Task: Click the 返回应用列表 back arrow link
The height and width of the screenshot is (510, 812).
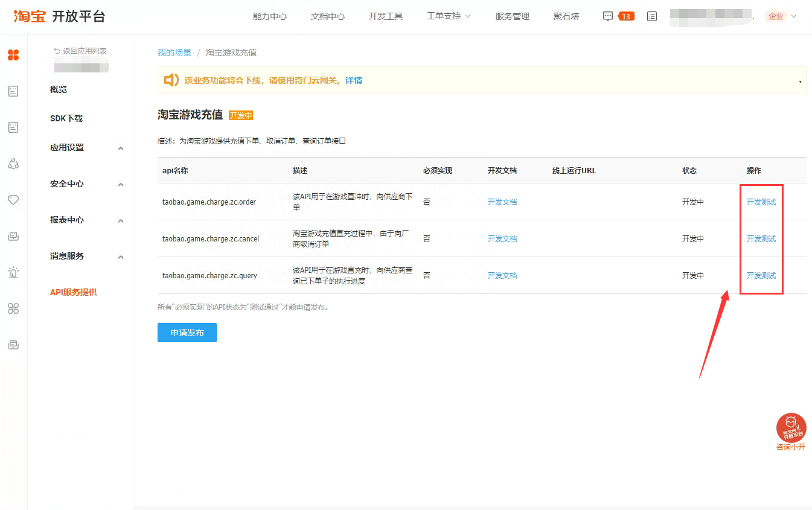Action: pyautogui.click(x=80, y=51)
